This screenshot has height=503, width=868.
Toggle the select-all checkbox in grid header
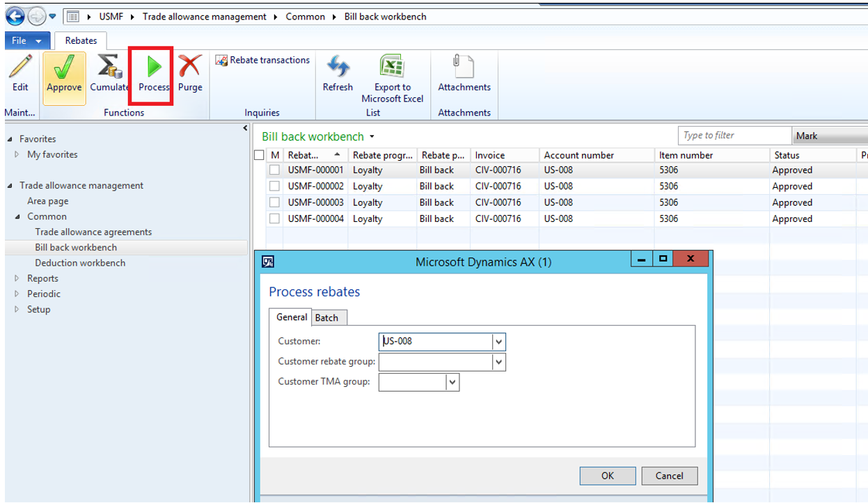point(260,155)
